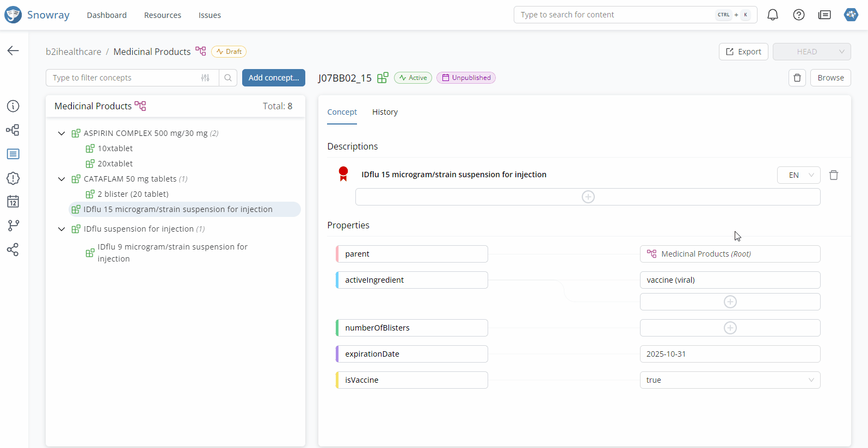Screen dimensions: 868x448
Task: Click the expirationDate value field
Action: pos(730,354)
